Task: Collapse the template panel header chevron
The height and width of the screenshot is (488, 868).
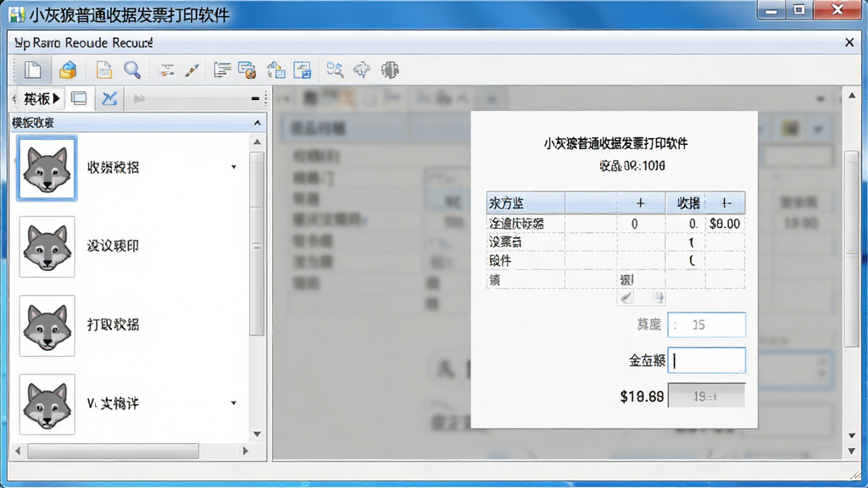Action: tap(258, 123)
